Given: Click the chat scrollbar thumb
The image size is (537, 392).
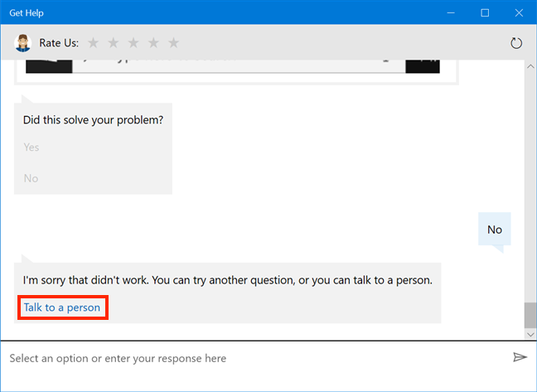Looking at the screenshot, I should (x=530, y=315).
